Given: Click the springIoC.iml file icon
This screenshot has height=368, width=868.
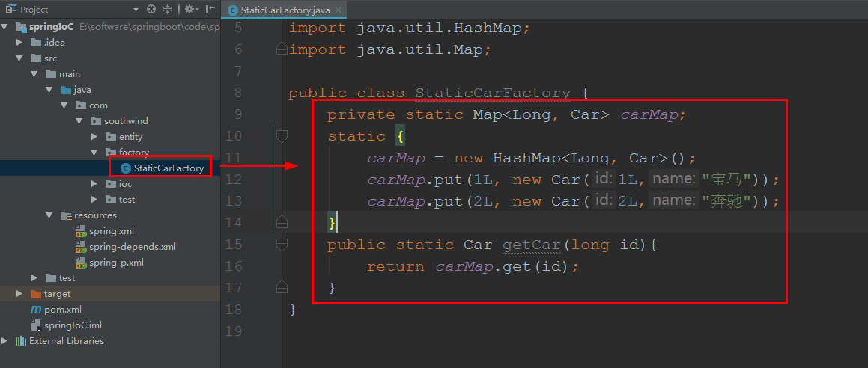Looking at the screenshot, I should click(36, 325).
